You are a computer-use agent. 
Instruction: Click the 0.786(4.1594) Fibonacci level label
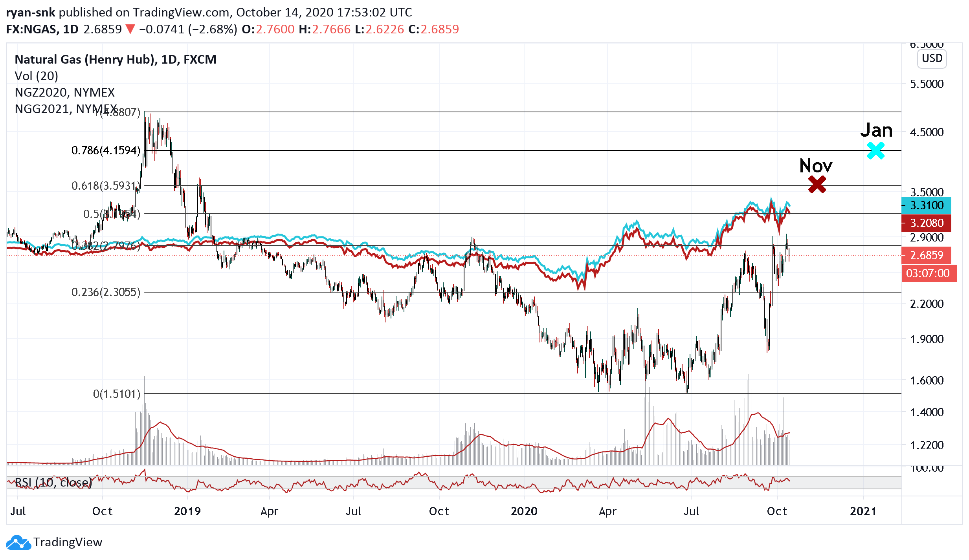(x=106, y=150)
